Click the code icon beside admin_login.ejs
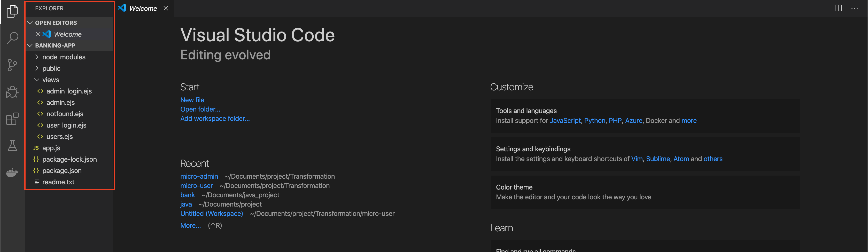 (x=40, y=91)
